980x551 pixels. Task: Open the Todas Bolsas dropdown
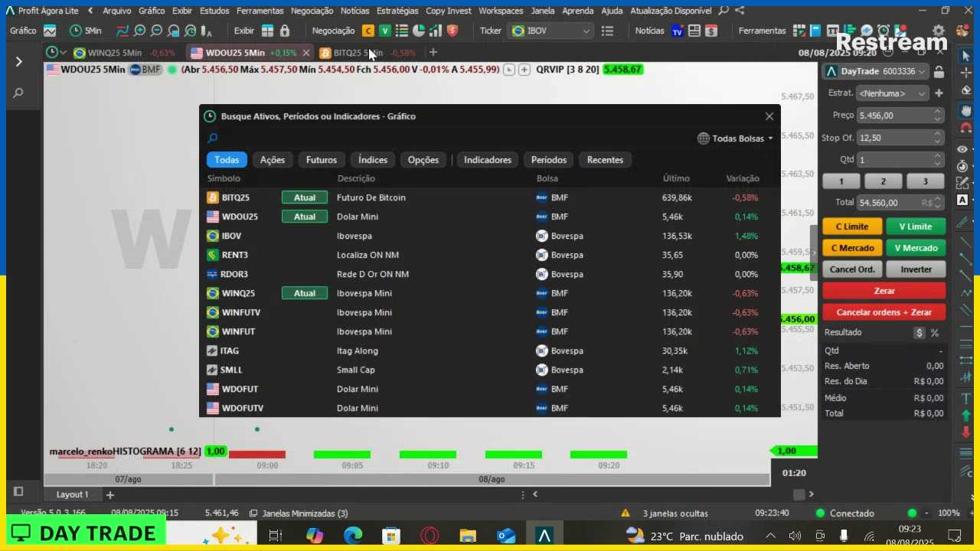click(735, 139)
